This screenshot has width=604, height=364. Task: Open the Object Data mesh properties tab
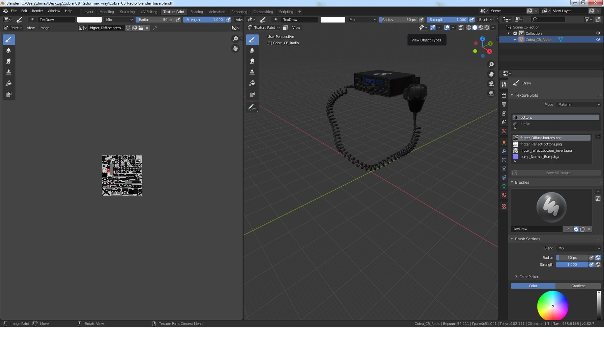point(504,186)
